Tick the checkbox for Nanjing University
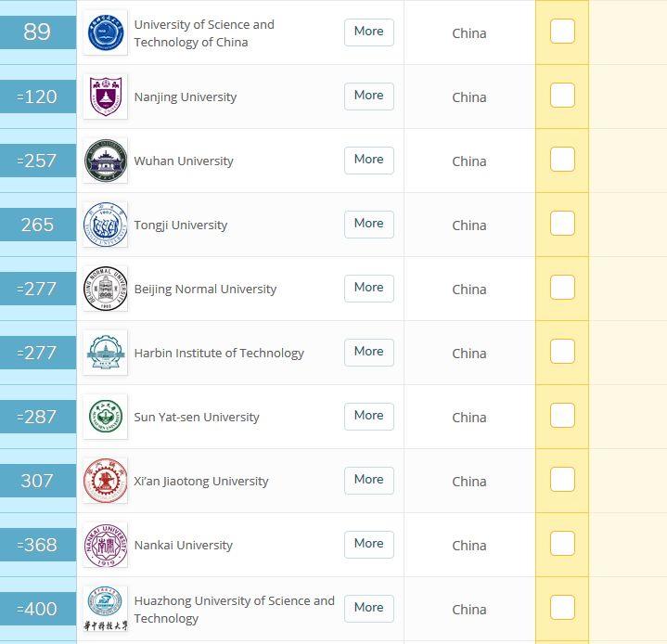This screenshot has width=667, height=644. (562, 96)
